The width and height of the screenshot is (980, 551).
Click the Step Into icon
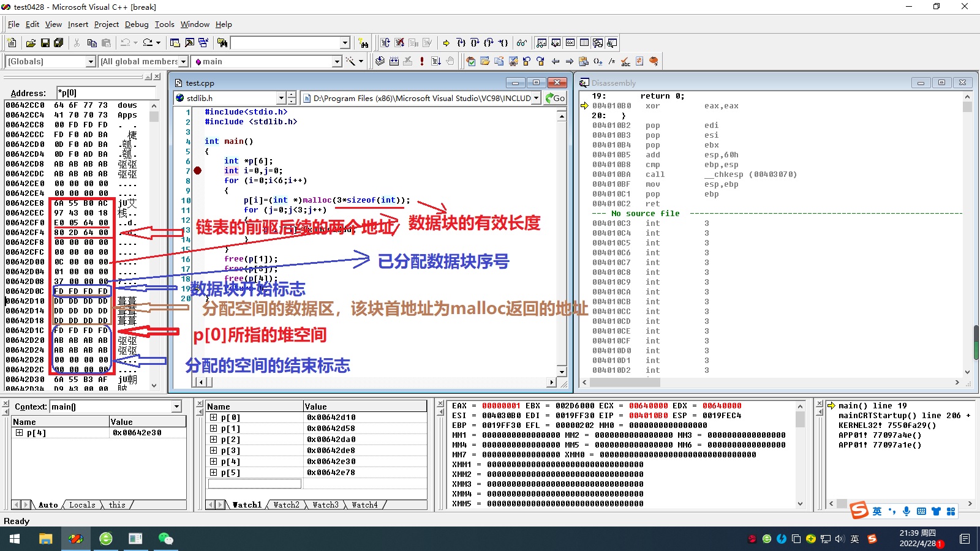point(461,43)
